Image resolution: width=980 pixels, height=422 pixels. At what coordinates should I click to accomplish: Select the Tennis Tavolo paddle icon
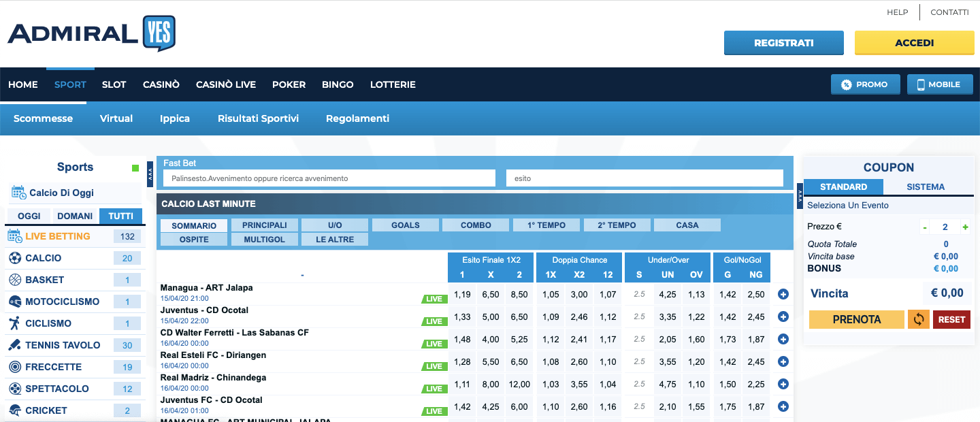[x=15, y=345]
